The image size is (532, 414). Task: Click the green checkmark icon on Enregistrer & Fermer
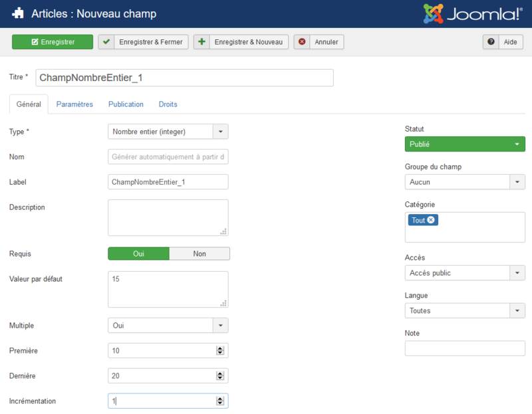pyautogui.click(x=106, y=42)
